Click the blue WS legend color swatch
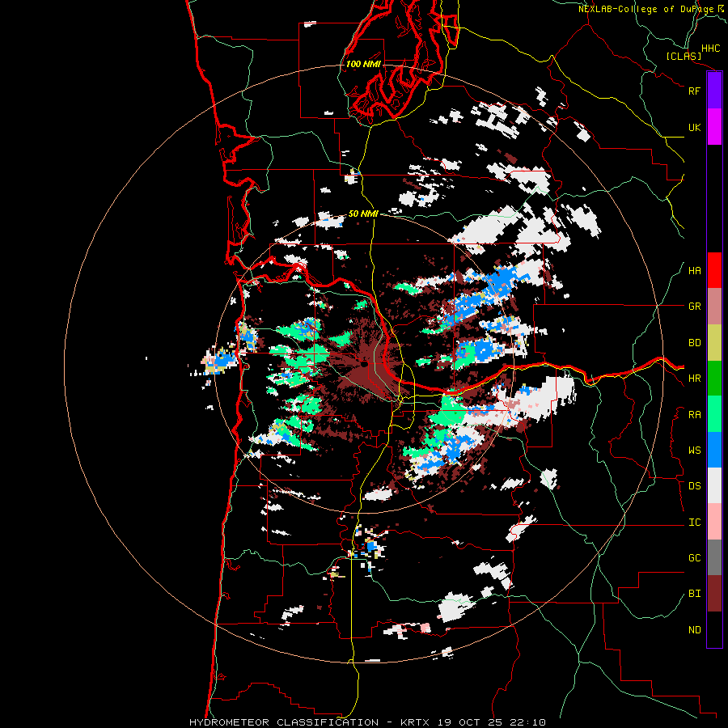 tap(714, 450)
